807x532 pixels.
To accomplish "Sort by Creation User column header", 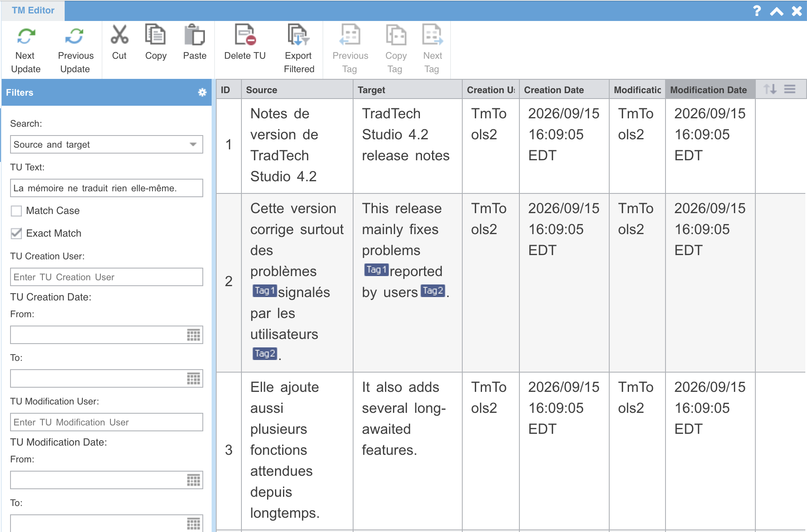I will (491, 90).
